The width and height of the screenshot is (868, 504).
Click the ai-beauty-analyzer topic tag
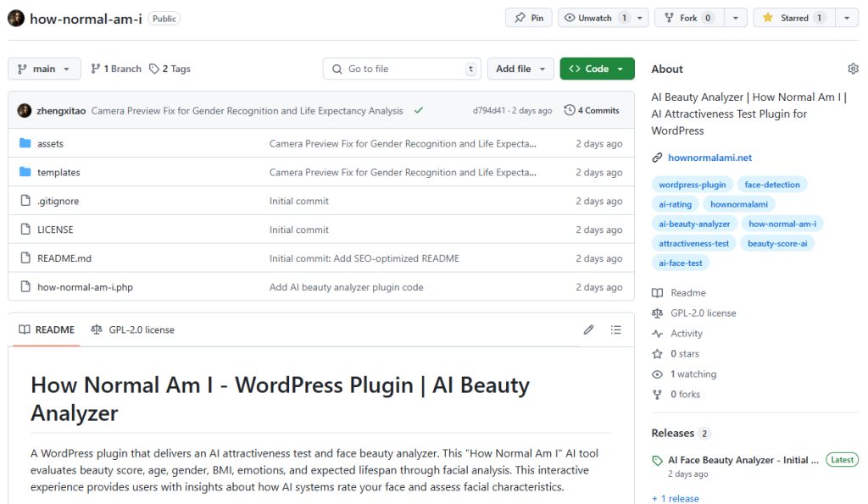694,224
